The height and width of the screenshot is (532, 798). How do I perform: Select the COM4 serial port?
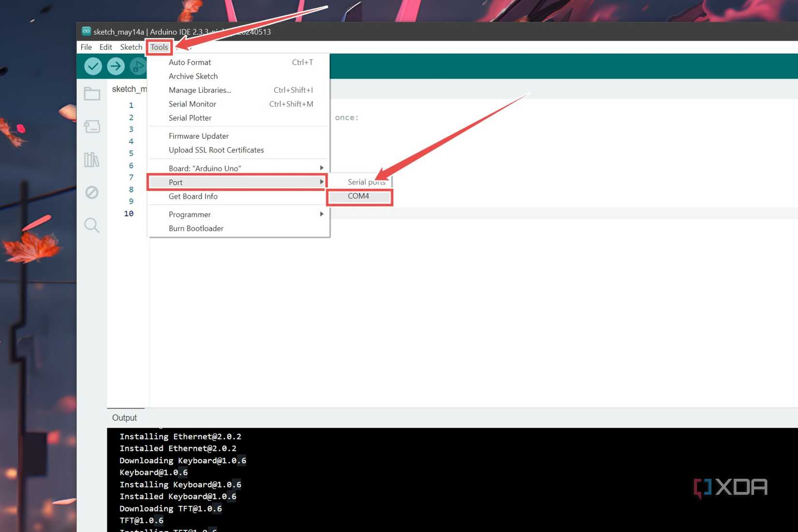coord(359,196)
